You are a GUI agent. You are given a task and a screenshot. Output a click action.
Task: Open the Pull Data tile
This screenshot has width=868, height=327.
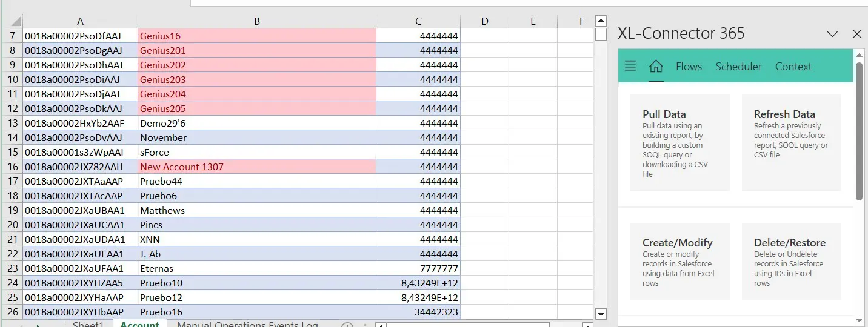(679, 143)
